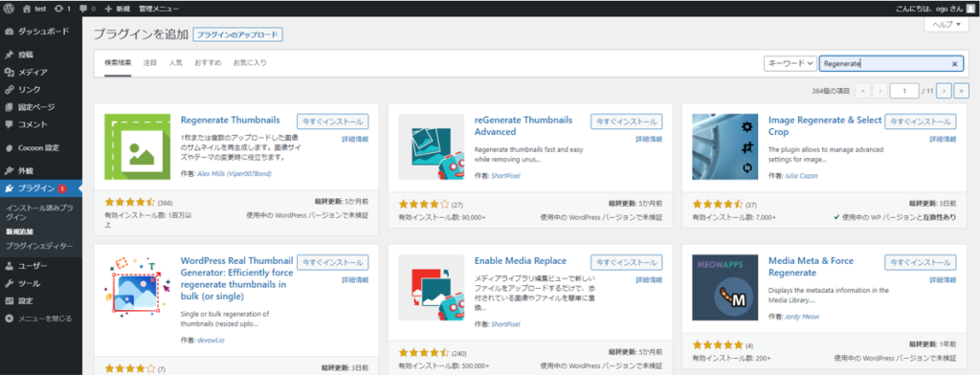Click the Media Meta & Force Regenerate thumbnail
This screenshot has height=375, width=980.
coord(725,288)
